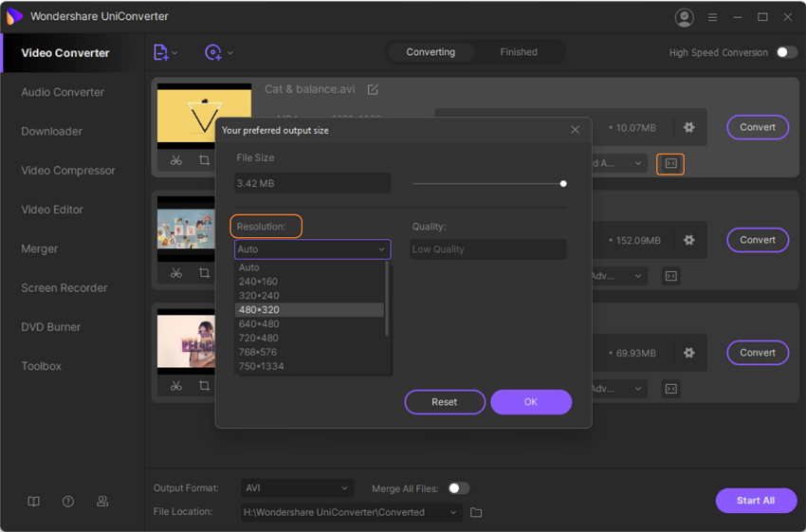Expand arrow next to Load DVD icon
This screenshot has width=806, height=532.
(229, 53)
